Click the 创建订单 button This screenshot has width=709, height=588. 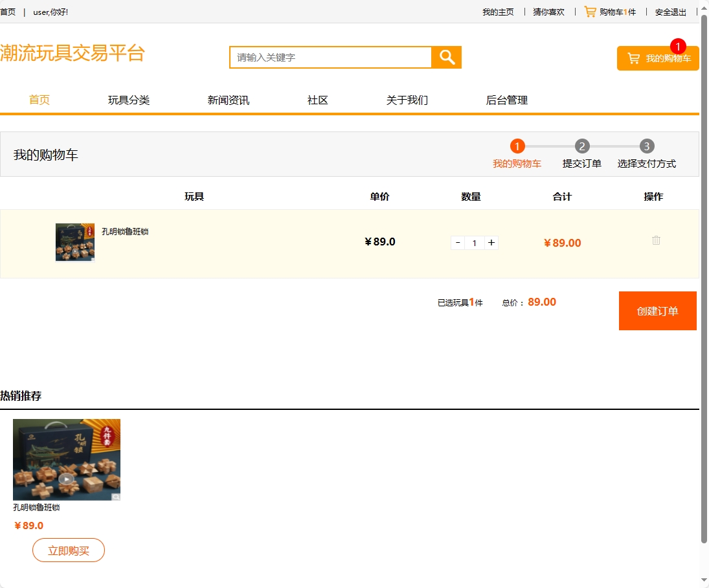point(657,310)
